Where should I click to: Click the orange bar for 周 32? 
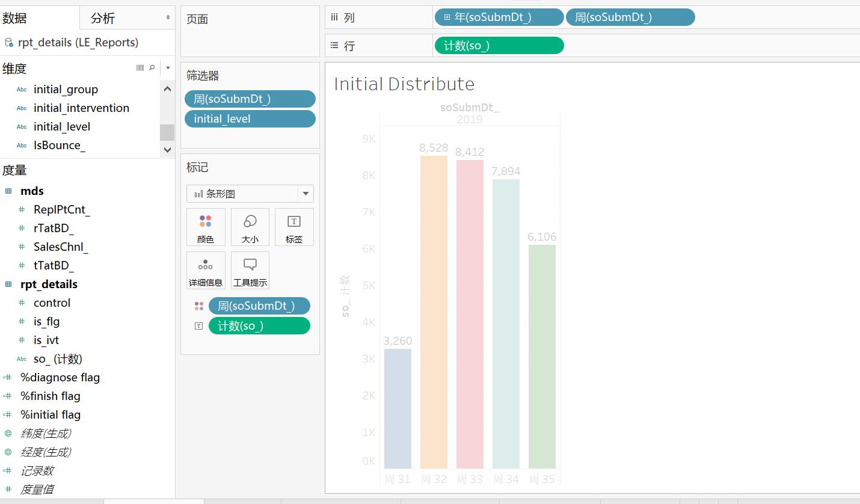point(434,312)
